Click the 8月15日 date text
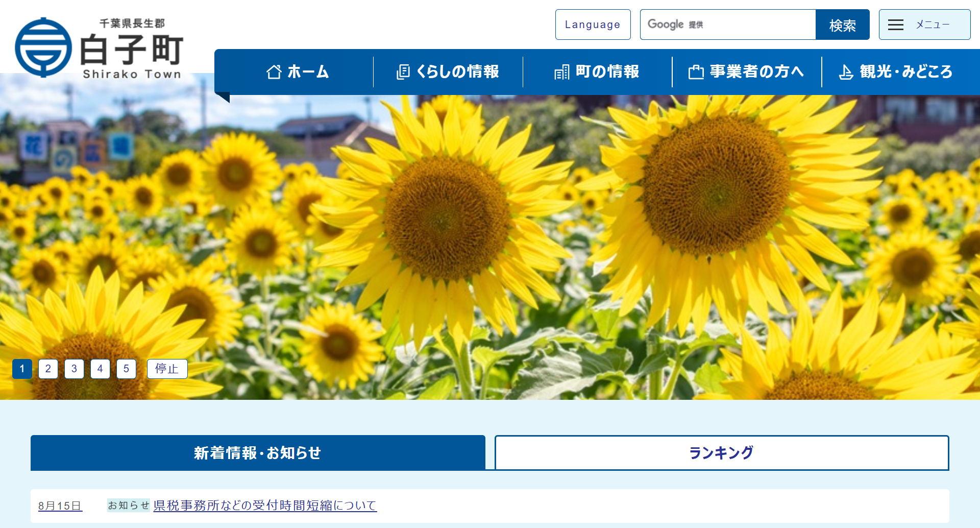Viewport: 980px width, 528px height. [x=60, y=506]
